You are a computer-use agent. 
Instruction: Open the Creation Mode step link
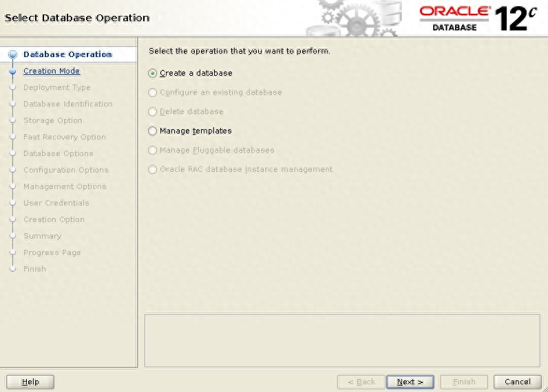52,71
